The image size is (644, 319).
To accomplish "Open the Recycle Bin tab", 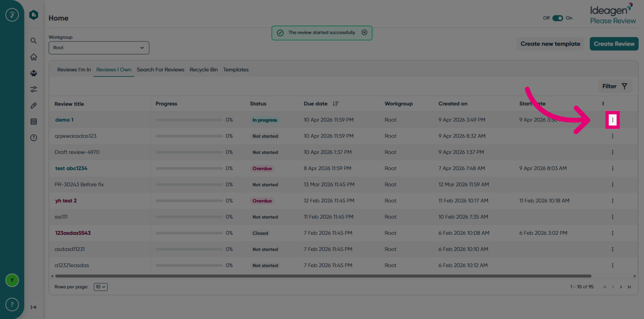I will [204, 70].
